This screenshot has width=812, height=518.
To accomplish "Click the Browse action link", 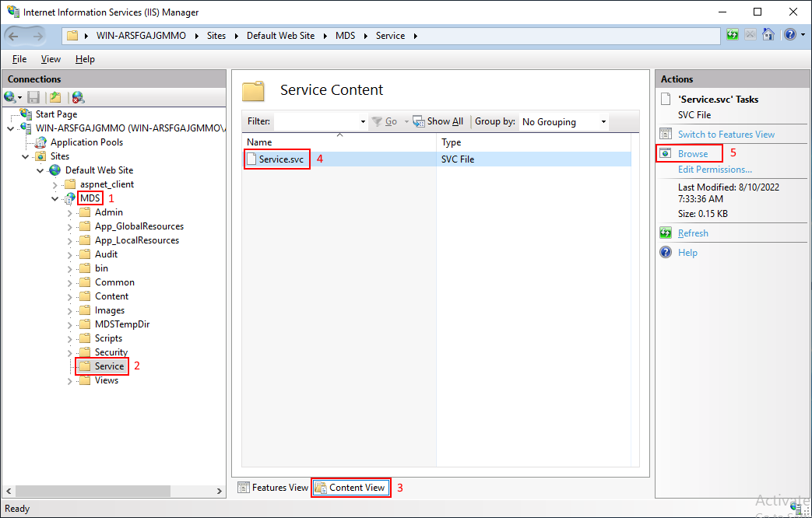I will tap(692, 154).
